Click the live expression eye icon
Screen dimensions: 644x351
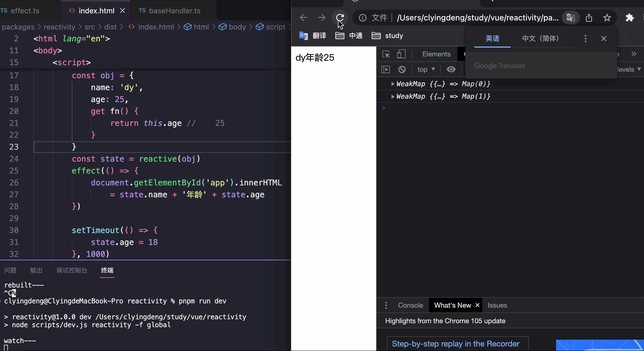pos(451,69)
